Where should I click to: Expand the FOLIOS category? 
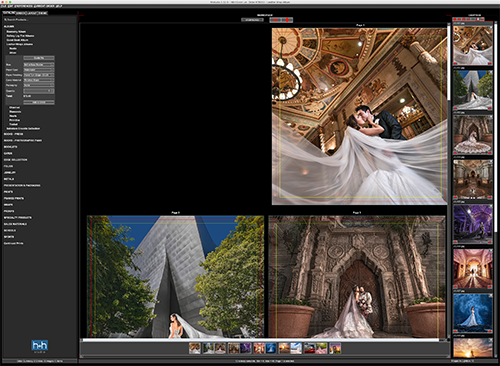8,166
